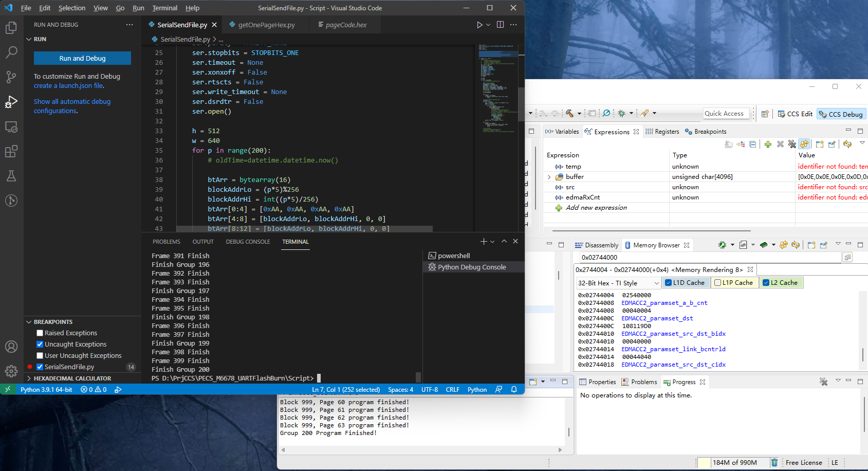
Task: Add new expression with green plus toolbar icon
Action: point(768,144)
